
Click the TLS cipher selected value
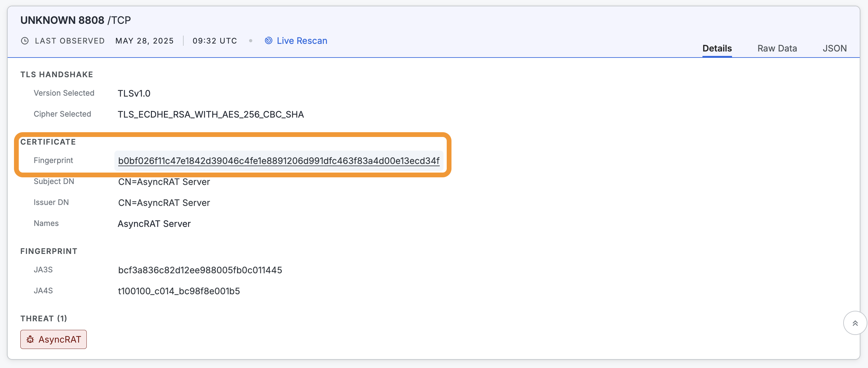click(x=211, y=115)
